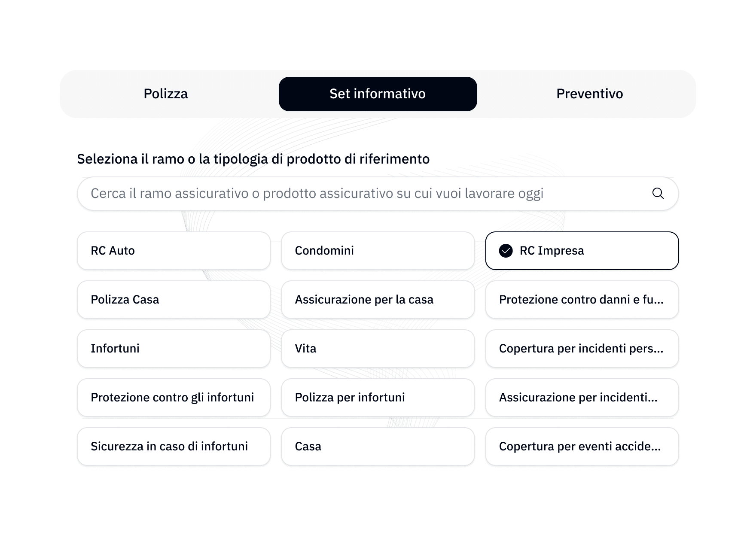Select the RC Auto option
Viewport: 756px width, 553px height.
pos(174,250)
